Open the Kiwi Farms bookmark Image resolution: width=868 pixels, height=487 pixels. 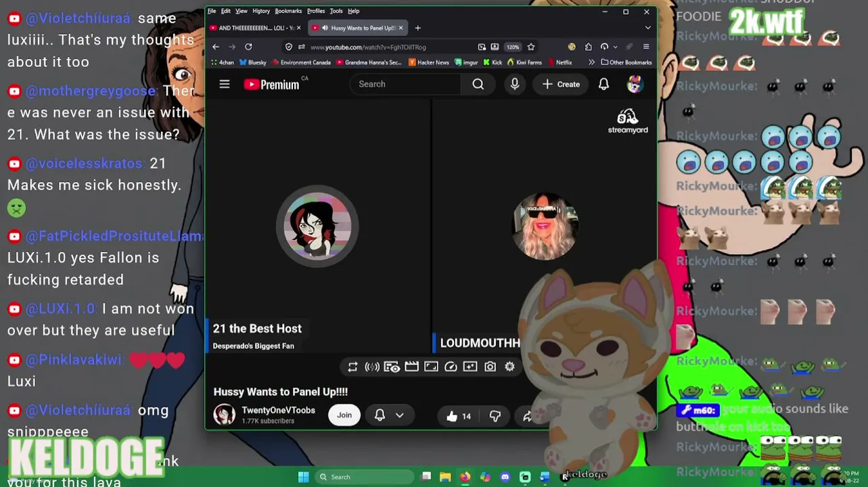tap(524, 62)
